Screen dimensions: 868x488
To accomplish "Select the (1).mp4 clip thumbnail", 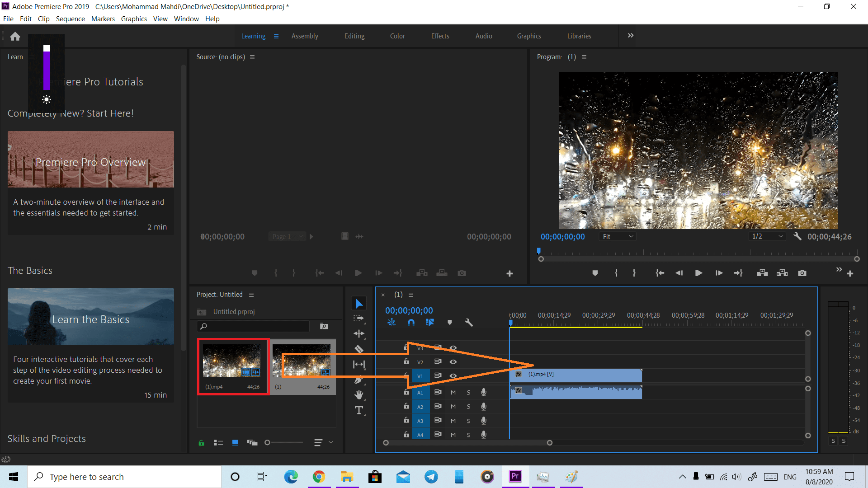I will [x=231, y=361].
